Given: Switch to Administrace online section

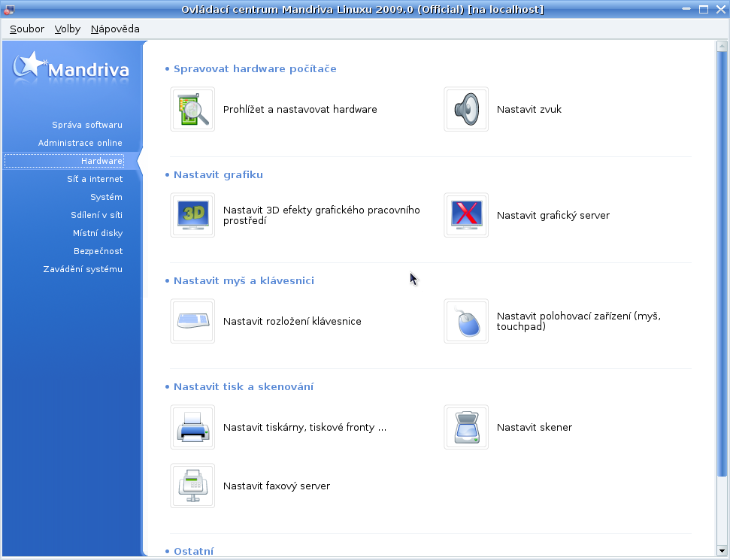Looking at the screenshot, I should point(80,143).
